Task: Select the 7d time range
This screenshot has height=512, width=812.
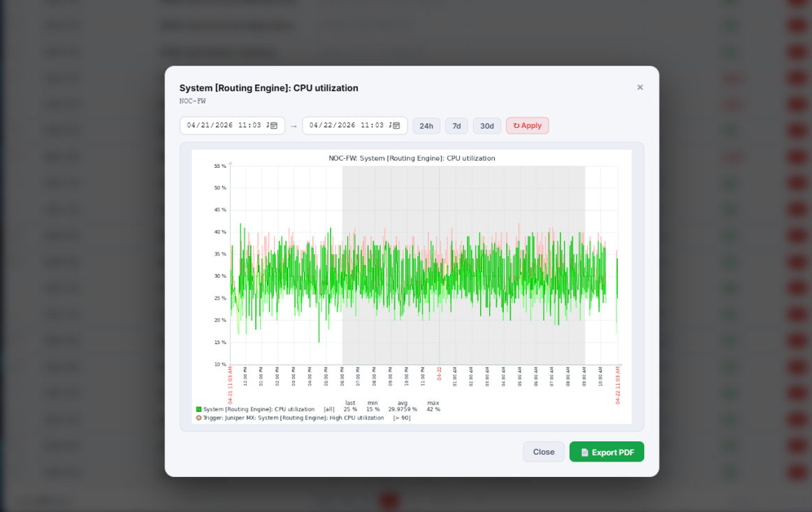Action: 456,126
